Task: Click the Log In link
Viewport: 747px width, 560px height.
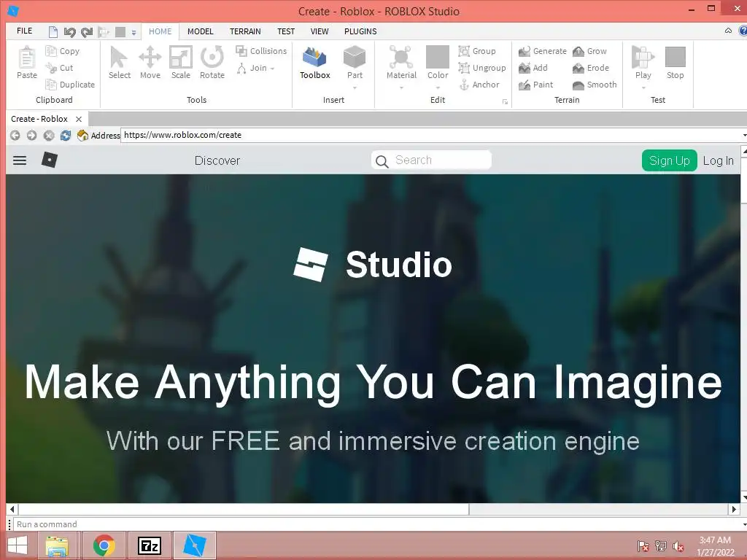Action: click(x=718, y=160)
